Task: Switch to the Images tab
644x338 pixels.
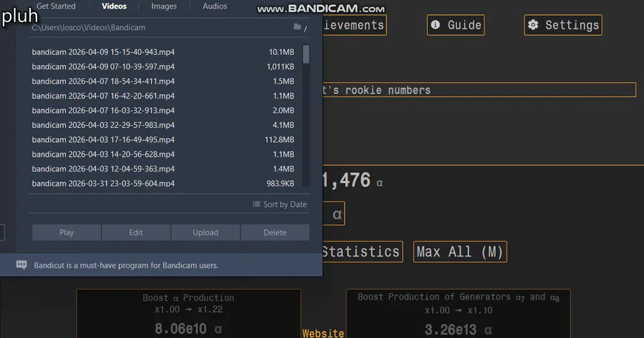Action: point(164,6)
